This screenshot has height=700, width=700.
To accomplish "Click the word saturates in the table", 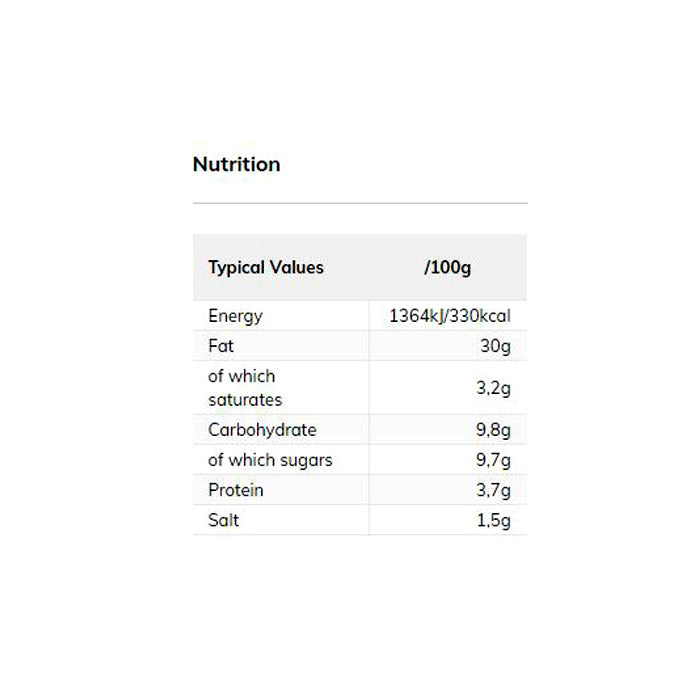I will 245,399.
